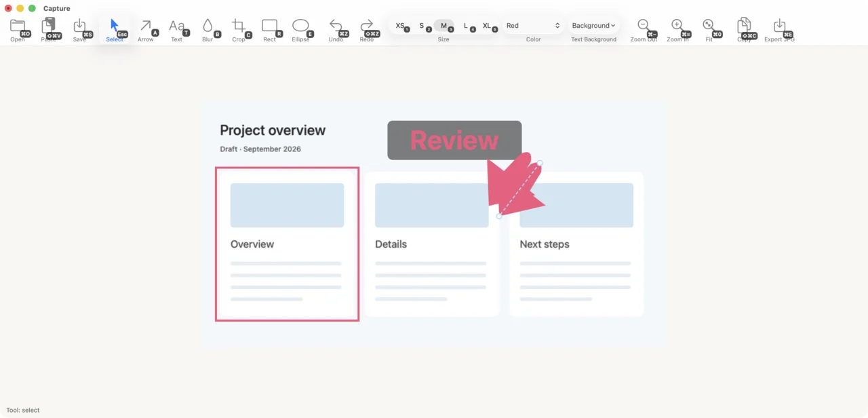
Task: Choose the M size option
Action: (x=444, y=26)
